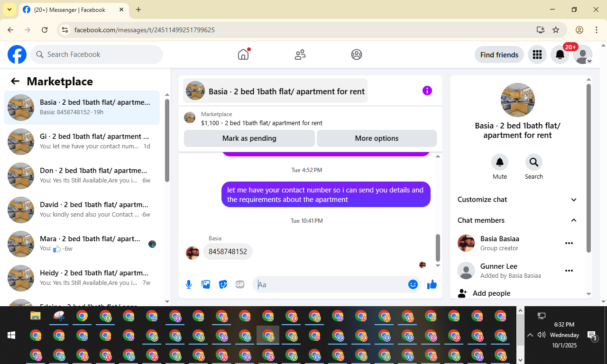This screenshot has height=364, width=607.
Task: Click the install app icon in address bar
Action: [540, 30]
